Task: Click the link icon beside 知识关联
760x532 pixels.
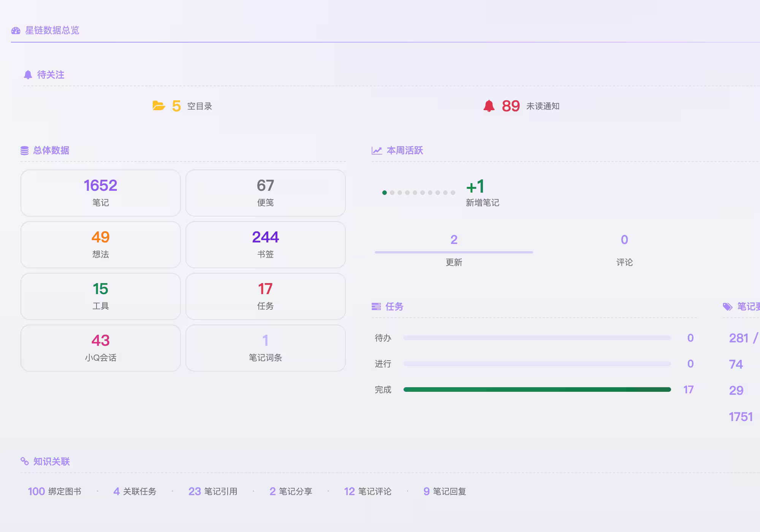Action: 25,461
